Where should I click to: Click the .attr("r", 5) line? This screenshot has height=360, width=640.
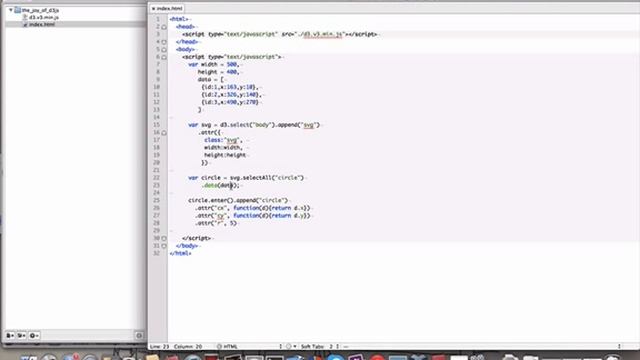tap(216, 223)
